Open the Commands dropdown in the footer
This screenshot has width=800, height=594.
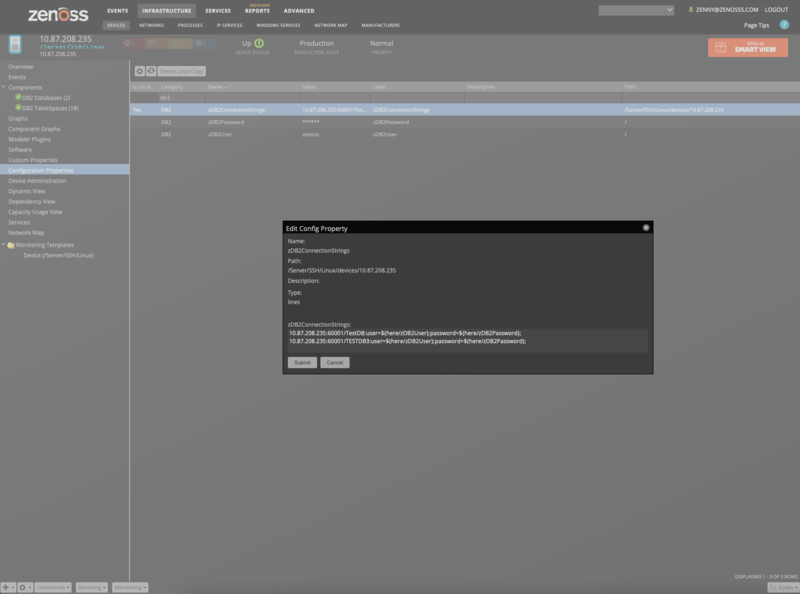pos(53,587)
